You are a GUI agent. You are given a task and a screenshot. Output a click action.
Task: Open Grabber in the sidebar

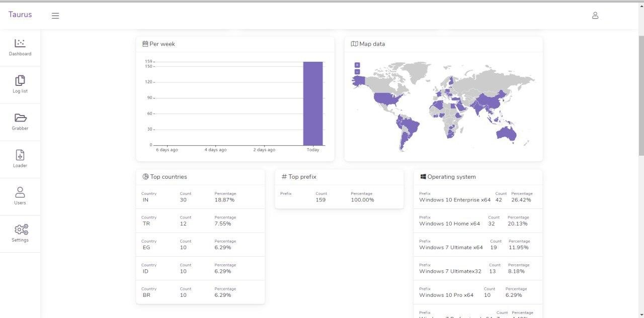tap(20, 122)
